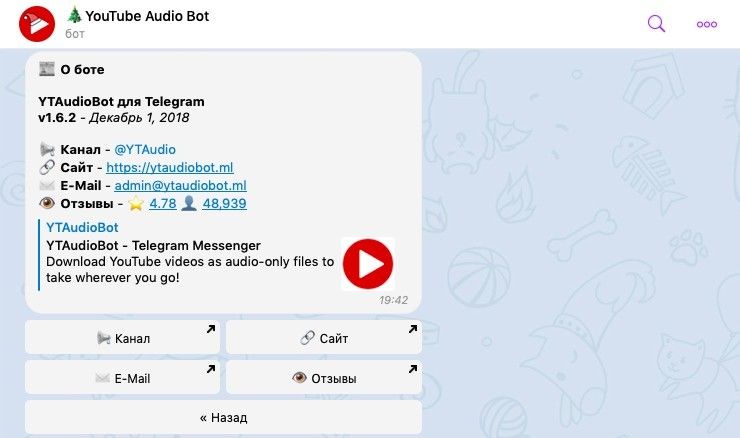
Task: Click the 'бот' subtitle under the chat title
Action: point(75,34)
